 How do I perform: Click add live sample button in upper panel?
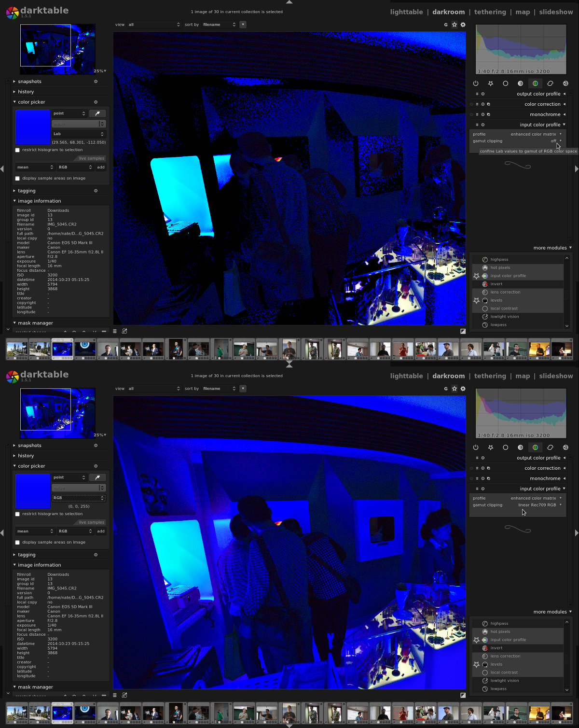click(101, 168)
